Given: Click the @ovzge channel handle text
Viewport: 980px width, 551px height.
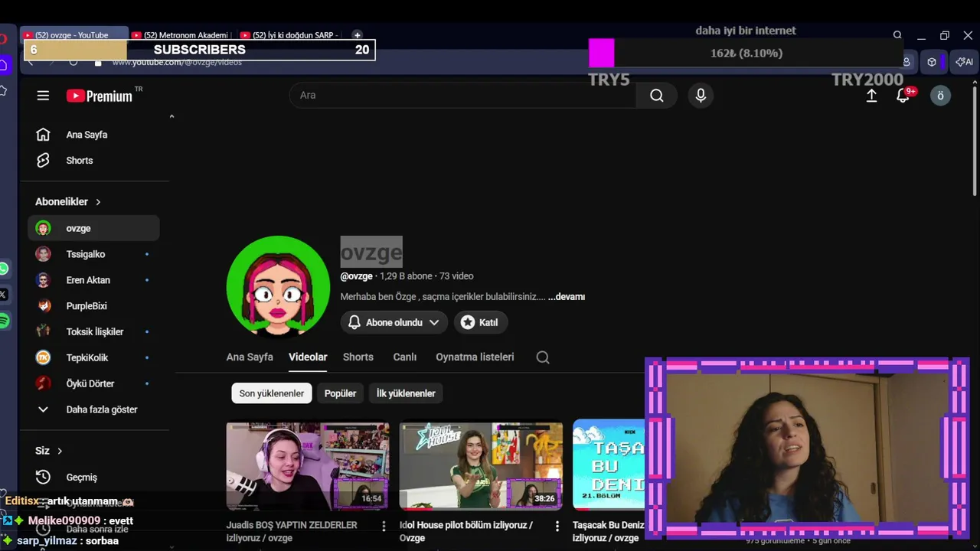Looking at the screenshot, I should coord(357,276).
